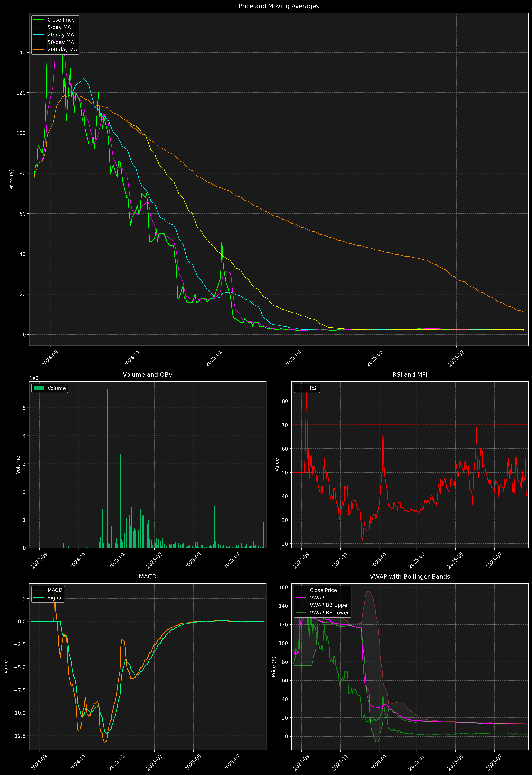Click the Volume and OBV chart title
The image size is (532, 775).
point(148,374)
